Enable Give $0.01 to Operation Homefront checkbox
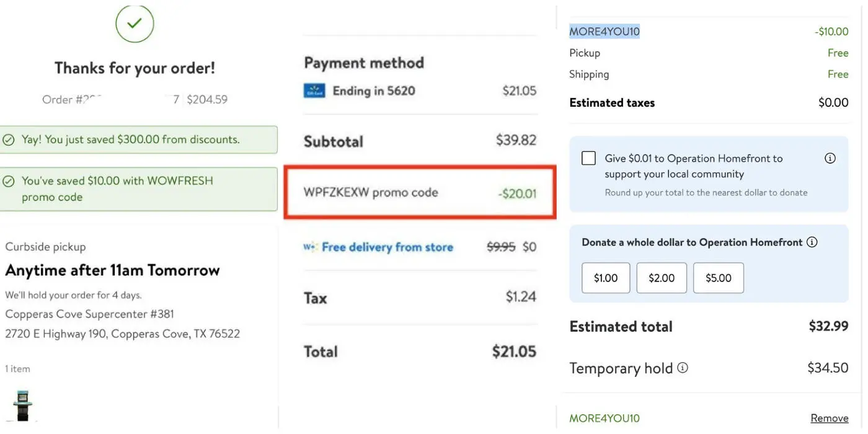The height and width of the screenshot is (434, 868). pyautogui.click(x=588, y=158)
